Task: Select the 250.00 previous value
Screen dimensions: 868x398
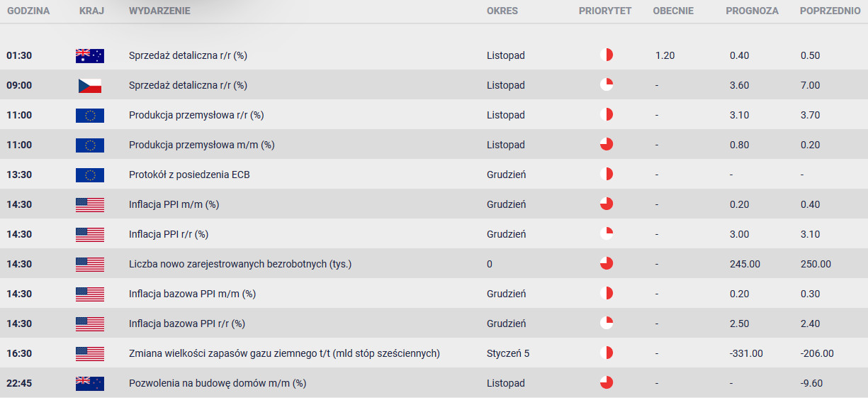Action: pos(816,264)
